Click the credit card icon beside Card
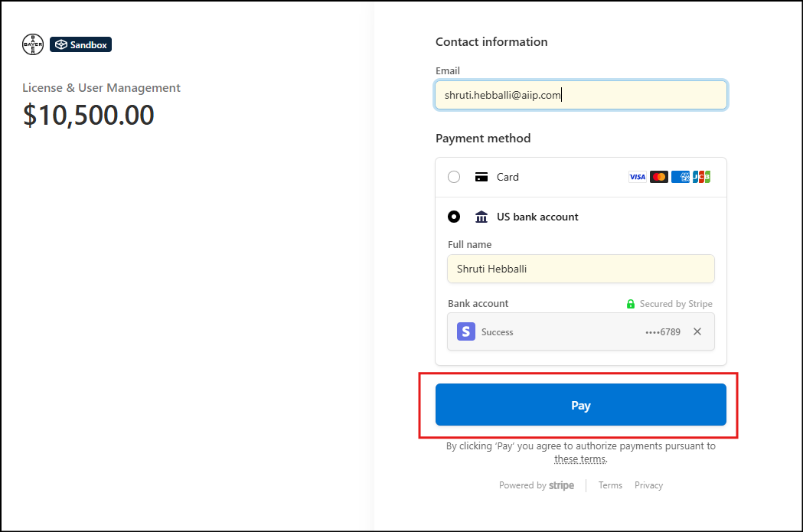 pyautogui.click(x=481, y=177)
